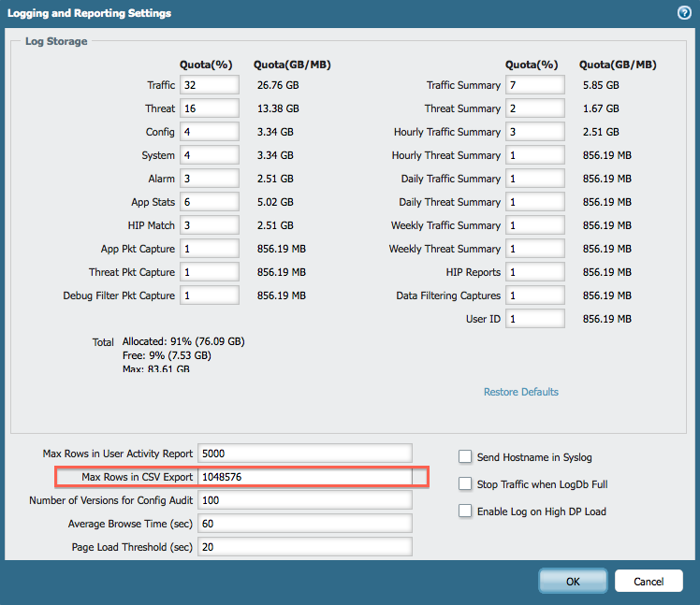The height and width of the screenshot is (605, 700).
Task: Select the Max Rows in CSV Export field
Action: click(x=304, y=477)
